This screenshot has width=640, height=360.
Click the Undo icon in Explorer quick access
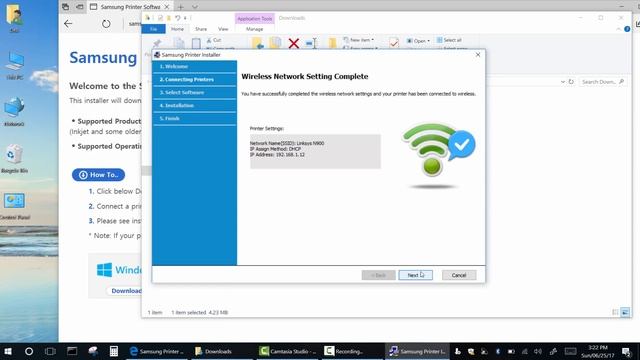tap(178, 18)
